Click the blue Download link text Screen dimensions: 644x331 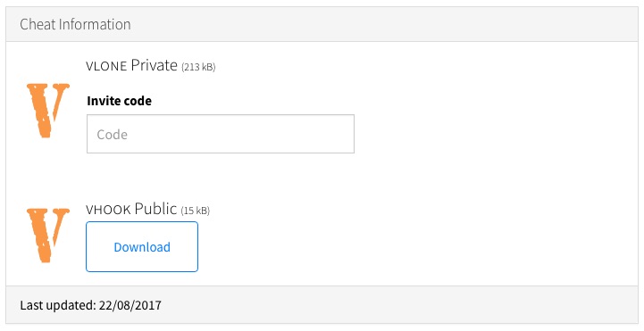pyautogui.click(x=142, y=247)
